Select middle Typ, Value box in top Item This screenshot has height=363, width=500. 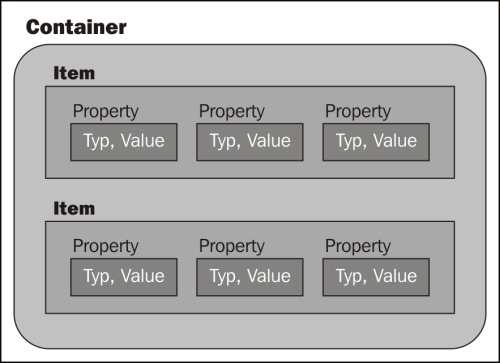point(250,142)
